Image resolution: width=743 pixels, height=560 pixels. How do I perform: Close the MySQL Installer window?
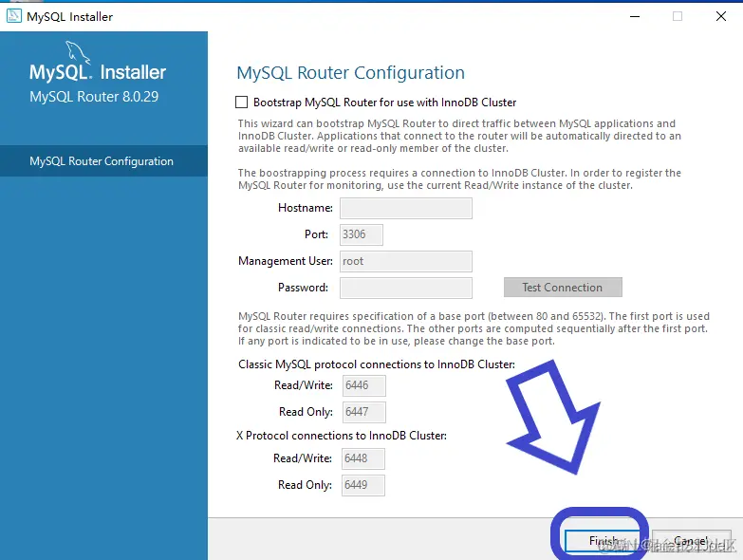pyautogui.click(x=721, y=16)
